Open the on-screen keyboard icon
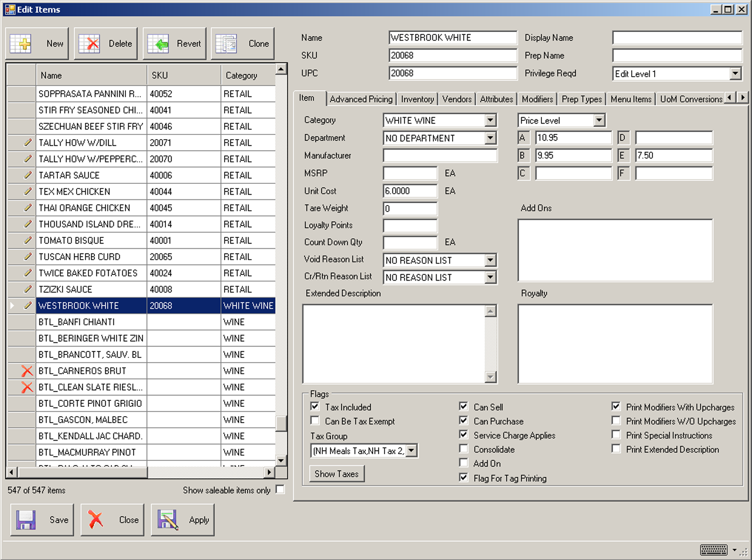 pyautogui.click(x=713, y=550)
